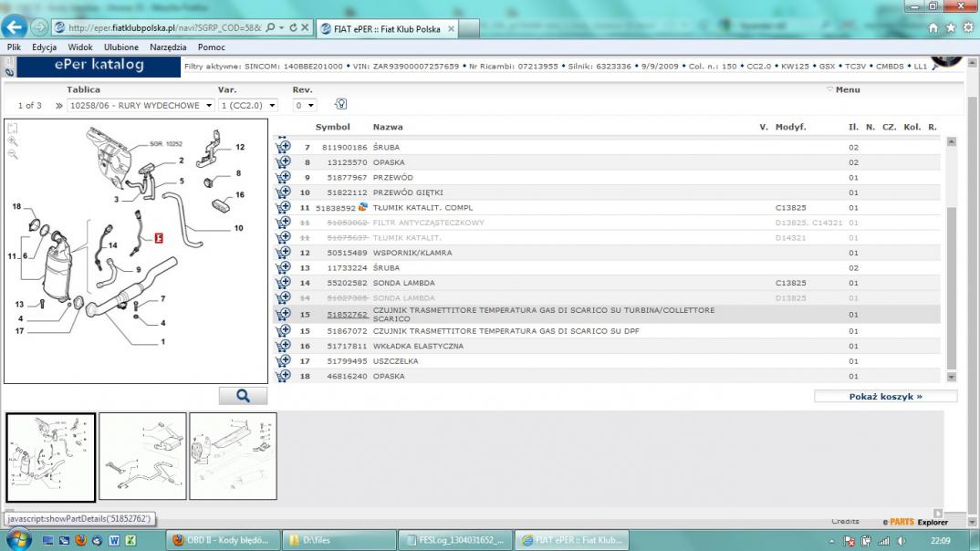The image size is (980, 551).
Task: Add WKŁADKA ELASTYCZNA to cart
Action: pos(283,346)
